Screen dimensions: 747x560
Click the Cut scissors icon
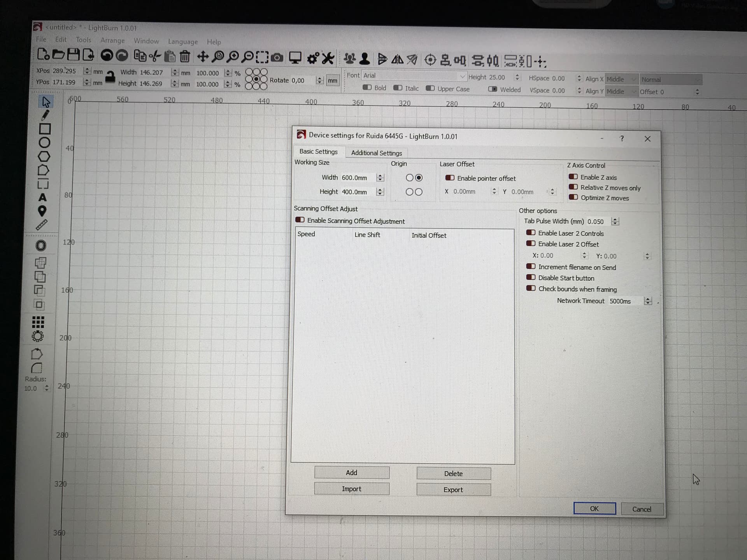pyautogui.click(x=155, y=56)
